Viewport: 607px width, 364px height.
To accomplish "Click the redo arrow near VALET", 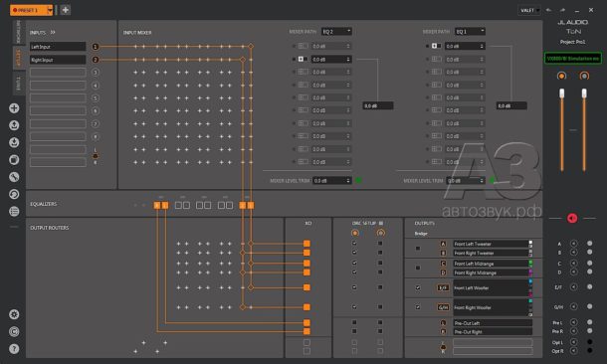I will pyautogui.click(x=562, y=10).
